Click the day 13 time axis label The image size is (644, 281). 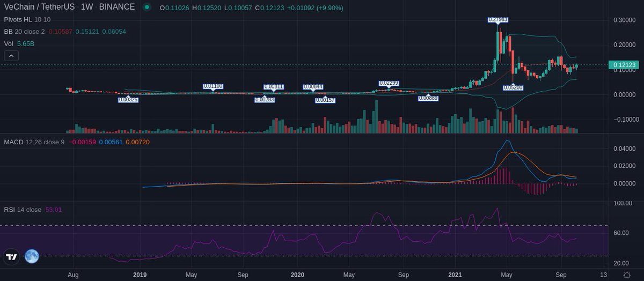(x=603, y=274)
